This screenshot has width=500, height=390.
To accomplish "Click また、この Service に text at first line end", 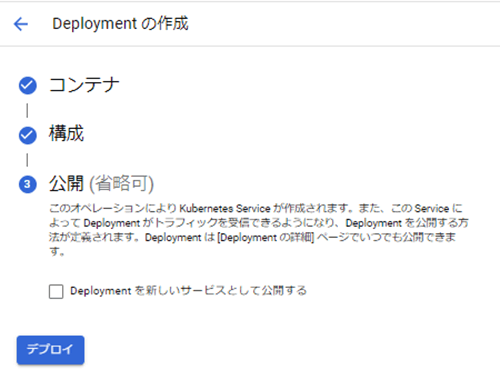I will 410,209.
